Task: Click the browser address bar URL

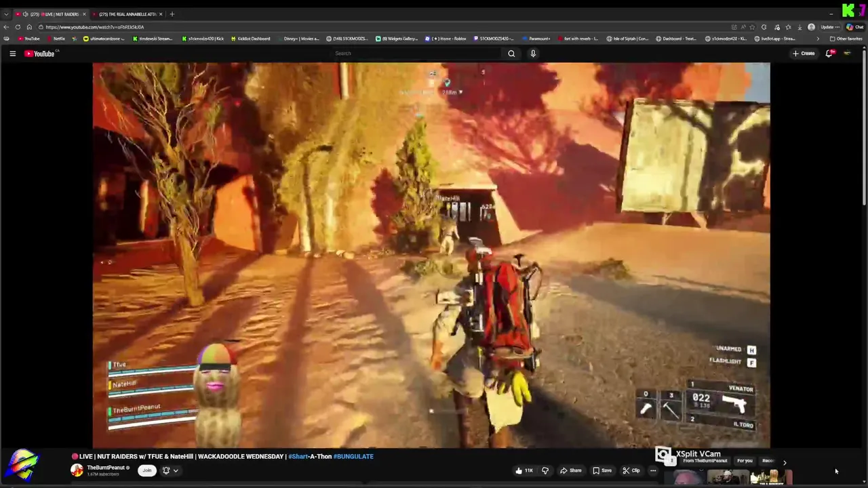Action: pos(95,27)
